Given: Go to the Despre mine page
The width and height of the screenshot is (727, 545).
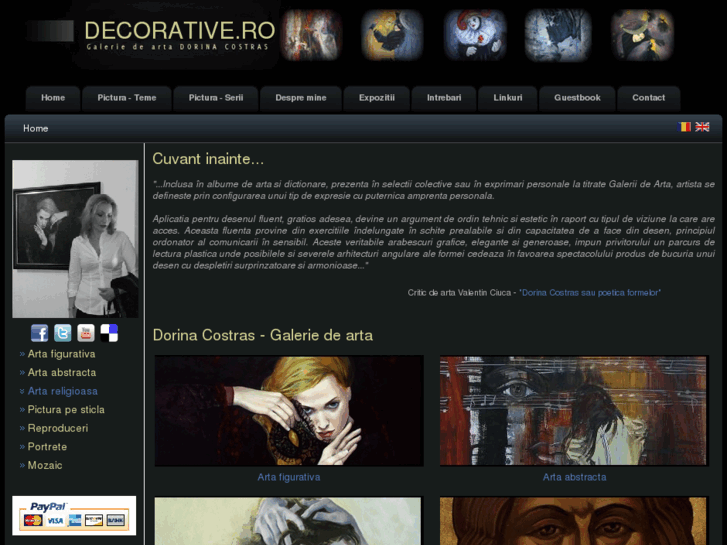Looking at the screenshot, I should (300, 98).
